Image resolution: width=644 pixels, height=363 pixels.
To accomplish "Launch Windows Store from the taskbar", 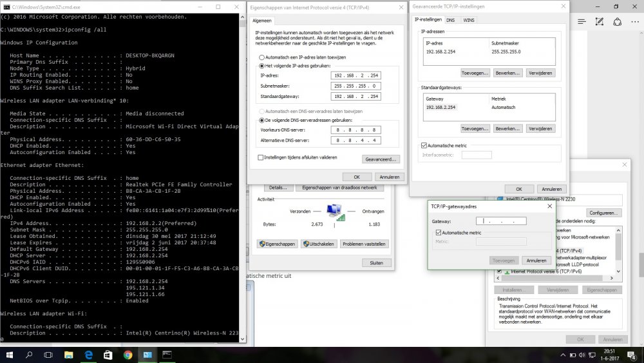I will [x=108, y=355].
